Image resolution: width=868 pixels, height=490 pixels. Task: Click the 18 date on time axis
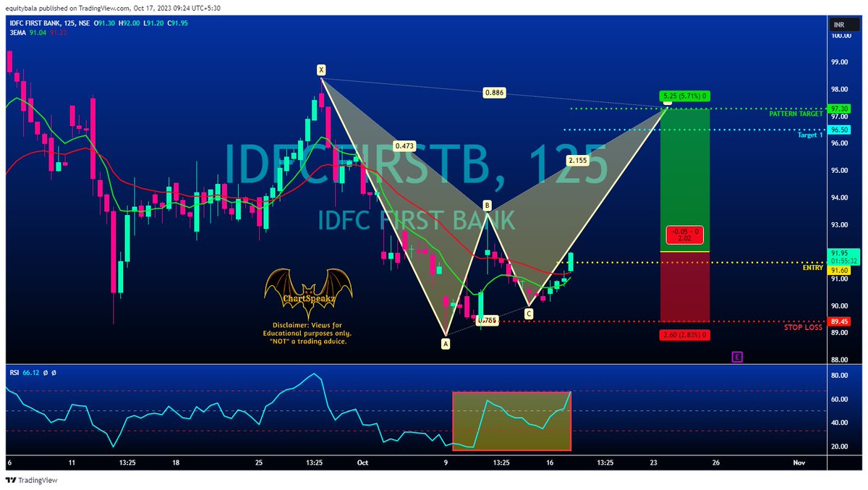(x=176, y=462)
